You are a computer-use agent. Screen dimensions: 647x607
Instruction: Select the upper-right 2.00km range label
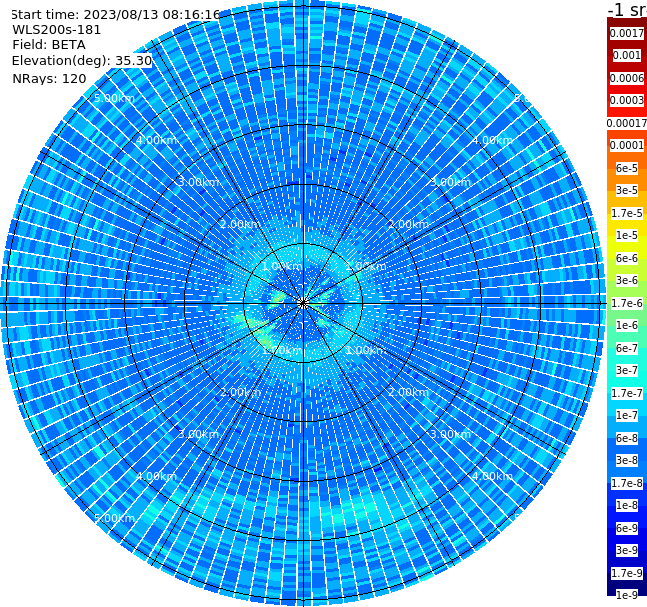click(408, 224)
